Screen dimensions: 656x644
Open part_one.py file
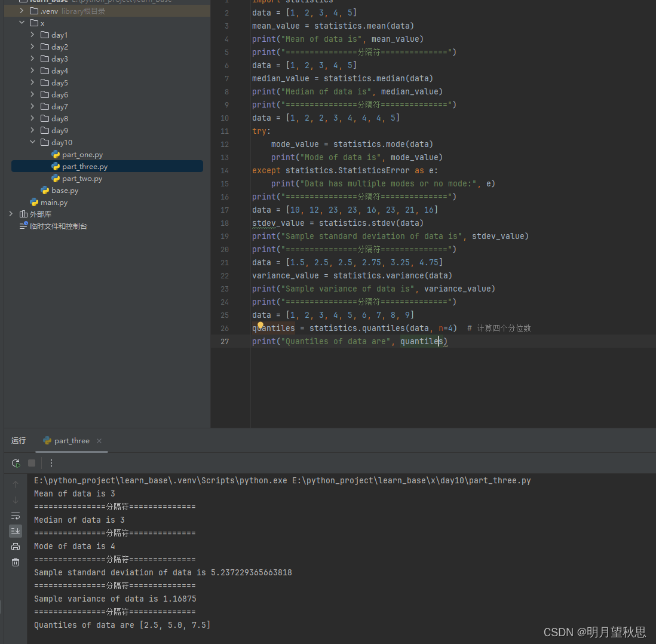point(82,155)
